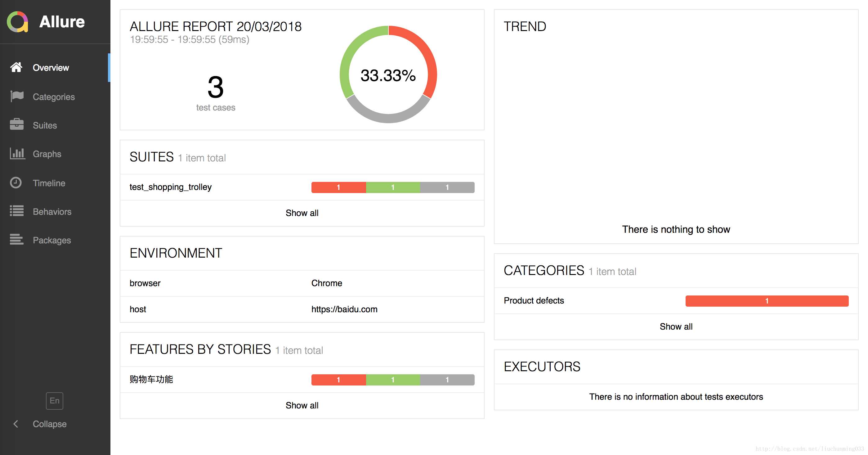The image size is (868, 455).
Task: Click Show all under Categories
Action: coord(676,326)
